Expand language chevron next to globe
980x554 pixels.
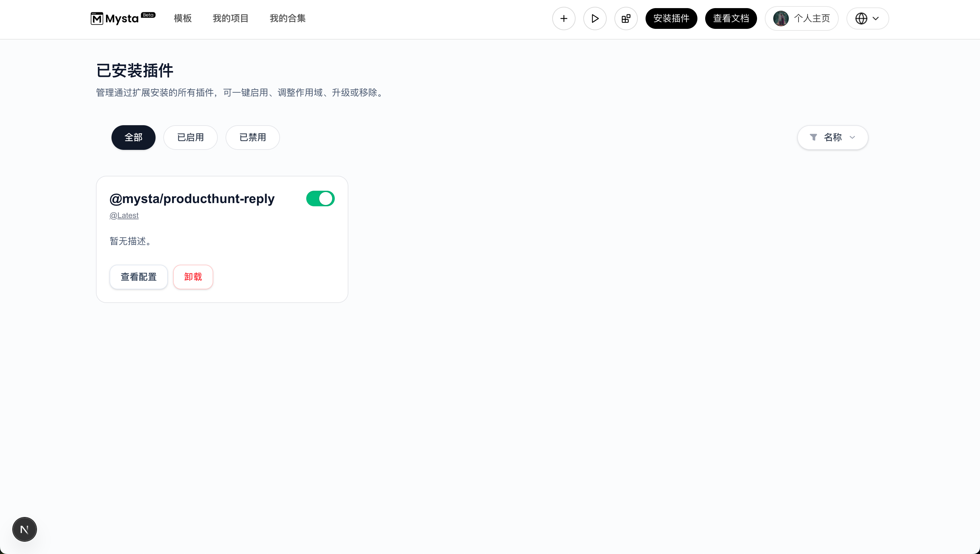[876, 18]
